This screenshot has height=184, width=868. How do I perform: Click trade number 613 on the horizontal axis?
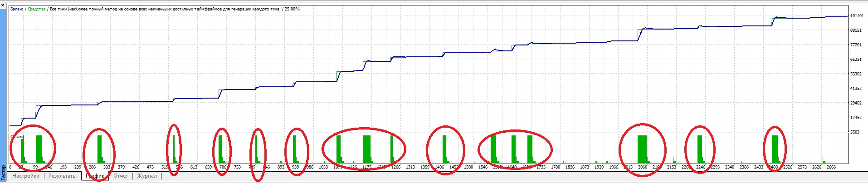click(x=194, y=167)
